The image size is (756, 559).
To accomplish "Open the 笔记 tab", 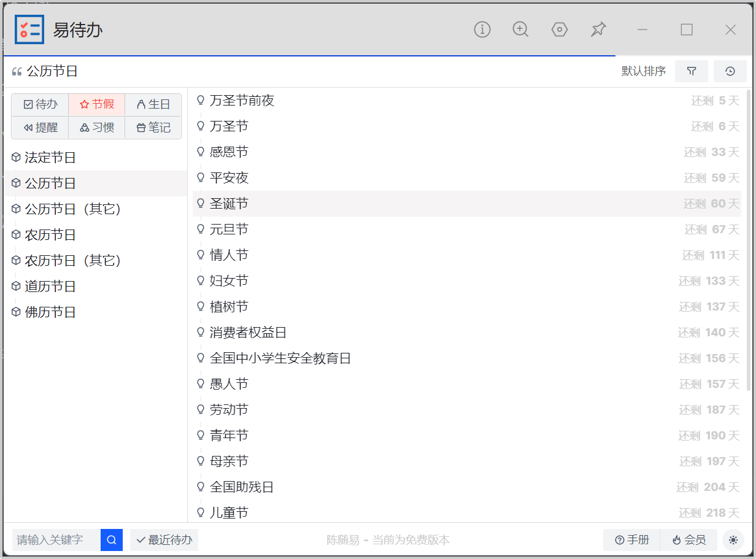I will pos(153,128).
